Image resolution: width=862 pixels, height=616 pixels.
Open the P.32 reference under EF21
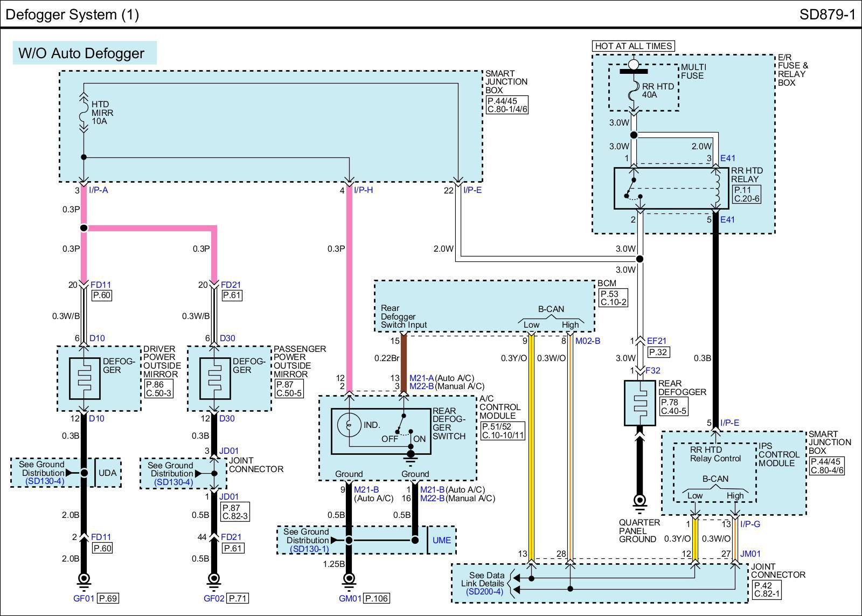(x=658, y=352)
